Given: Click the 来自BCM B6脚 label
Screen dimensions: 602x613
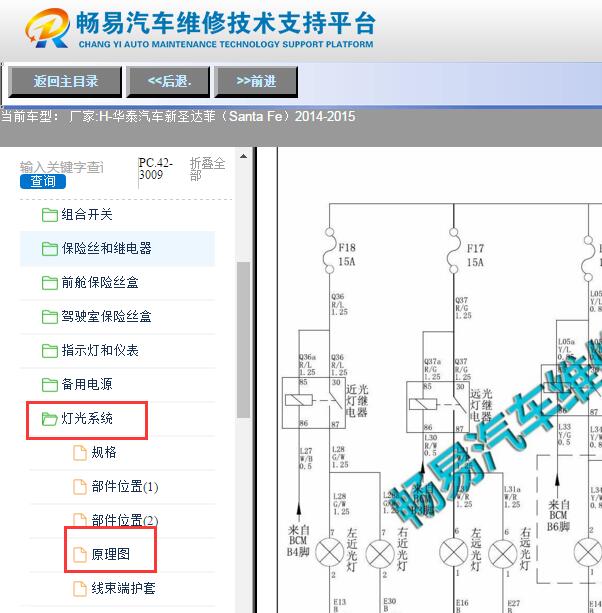Looking at the screenshot, I should click(x=559, y=515).
